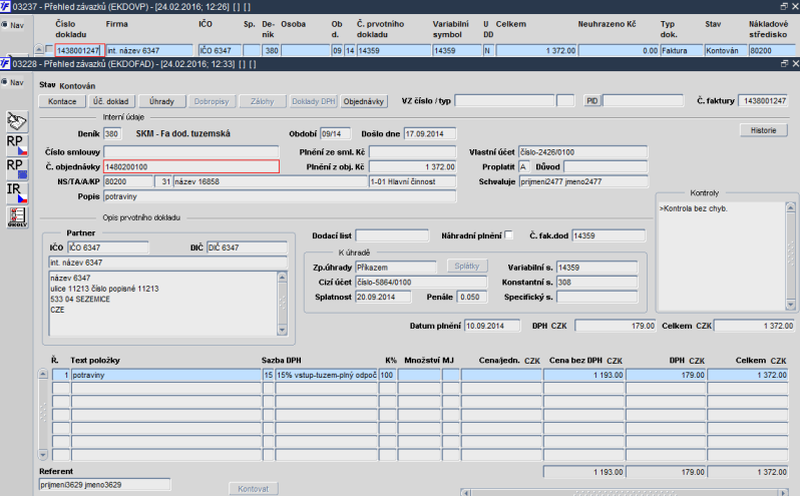
Task: Click the Zp.úhrady field Příkazem
Action: [x=396, y=267]
